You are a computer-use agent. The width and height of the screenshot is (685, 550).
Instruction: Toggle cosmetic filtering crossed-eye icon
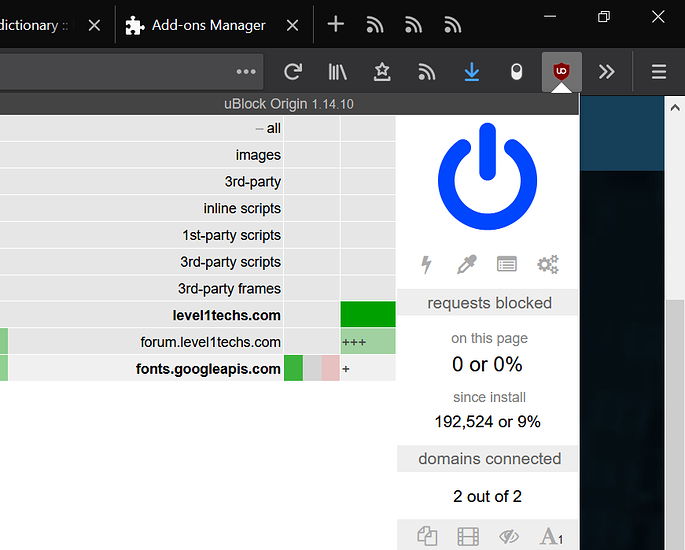(x=509, y=537)
